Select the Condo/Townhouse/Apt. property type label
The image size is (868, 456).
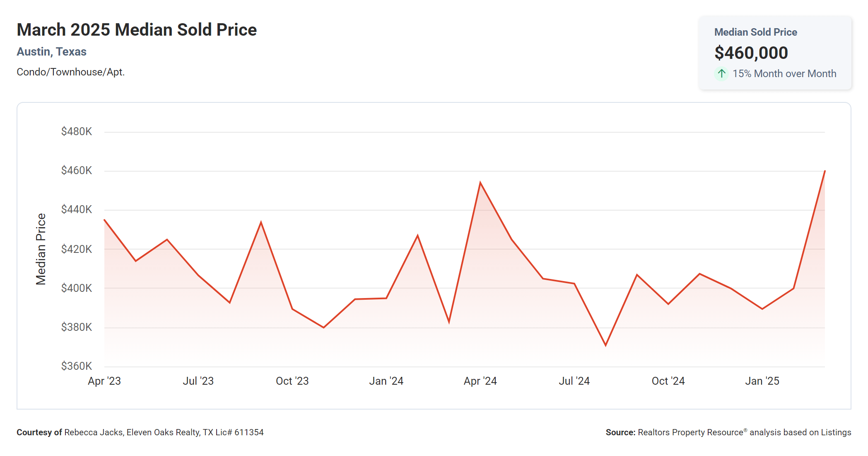point(70,72)
